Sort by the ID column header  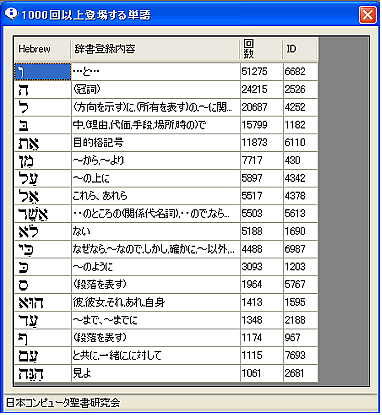(301, 49)
